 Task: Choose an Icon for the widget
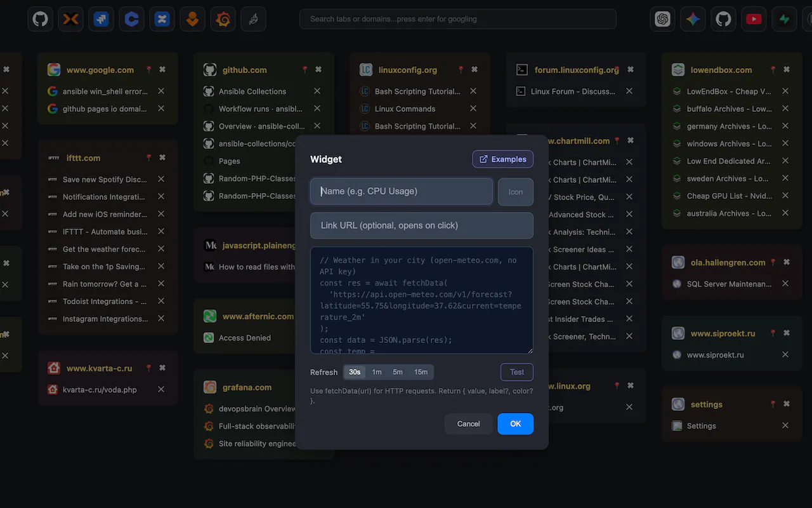tap(516, 192)
